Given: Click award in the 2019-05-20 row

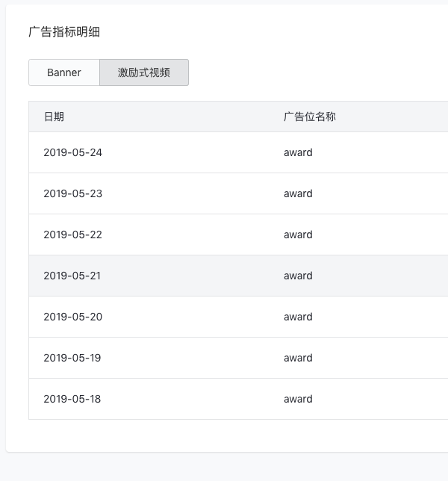Looking at the screenshot, I should (298, 317).
